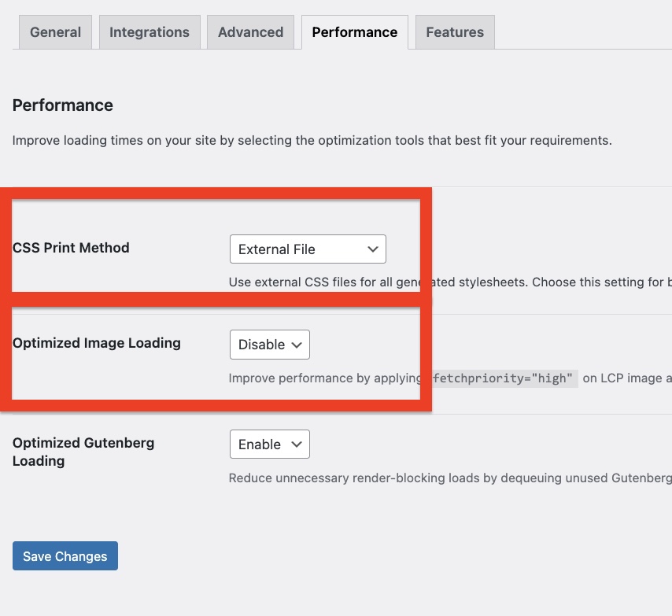
Task: Expand the Optimized Image Loading dropdown
Action: [x=269, y=345]
